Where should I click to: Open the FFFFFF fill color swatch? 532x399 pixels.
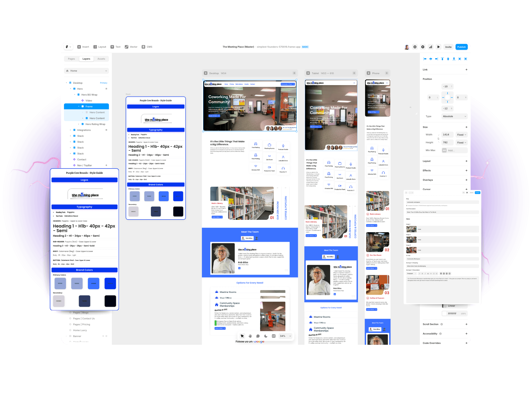tap(445, 314)
